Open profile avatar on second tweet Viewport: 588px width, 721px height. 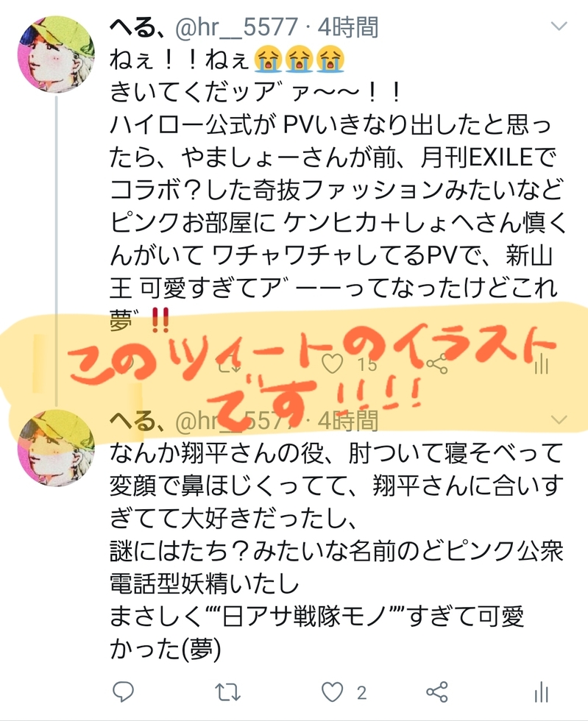[56, 448]
